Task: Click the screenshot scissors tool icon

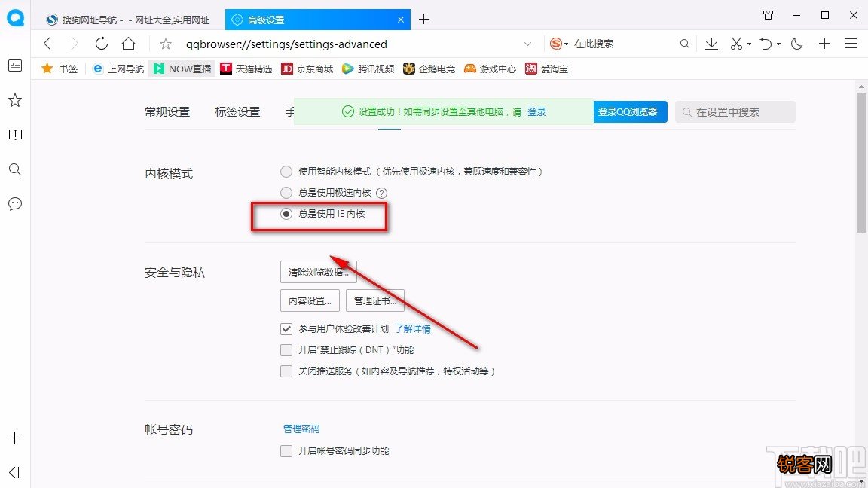Action: (x=735, y=44)
